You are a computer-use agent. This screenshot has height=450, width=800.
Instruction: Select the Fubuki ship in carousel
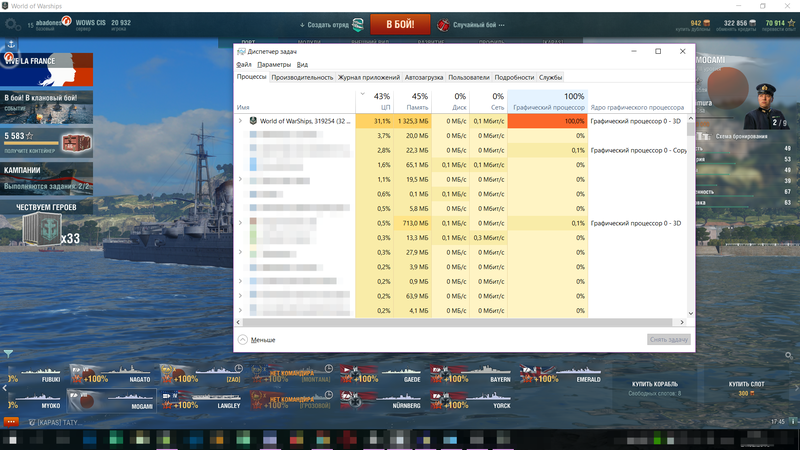coord(36,376)
